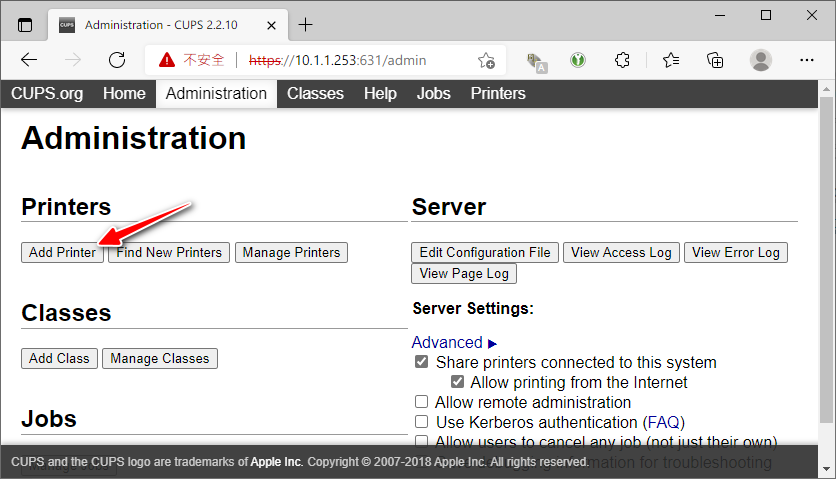This screenshot has width=836, height=479.
Task: Click the browser back arrow icon
Action: coord(29,60)
